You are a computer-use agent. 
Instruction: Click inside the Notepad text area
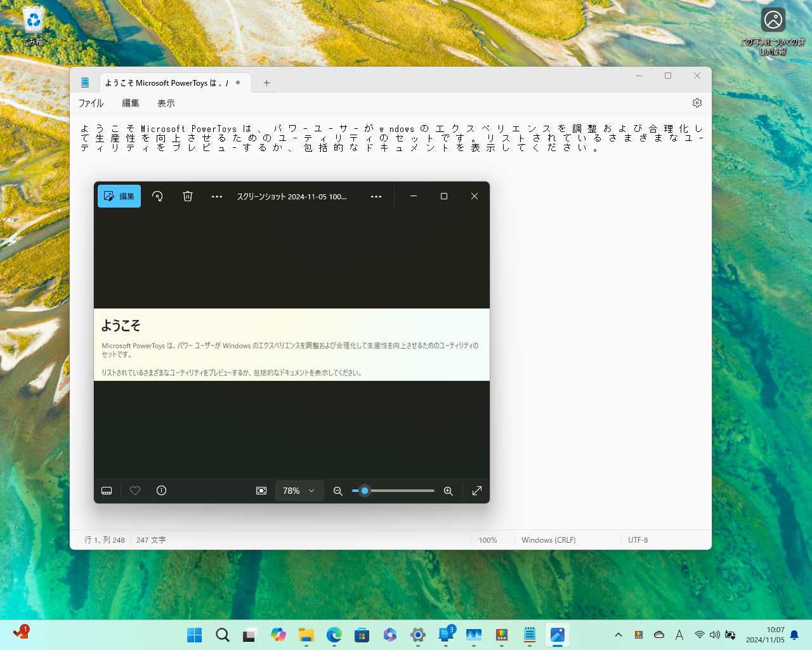coord(391,321)
